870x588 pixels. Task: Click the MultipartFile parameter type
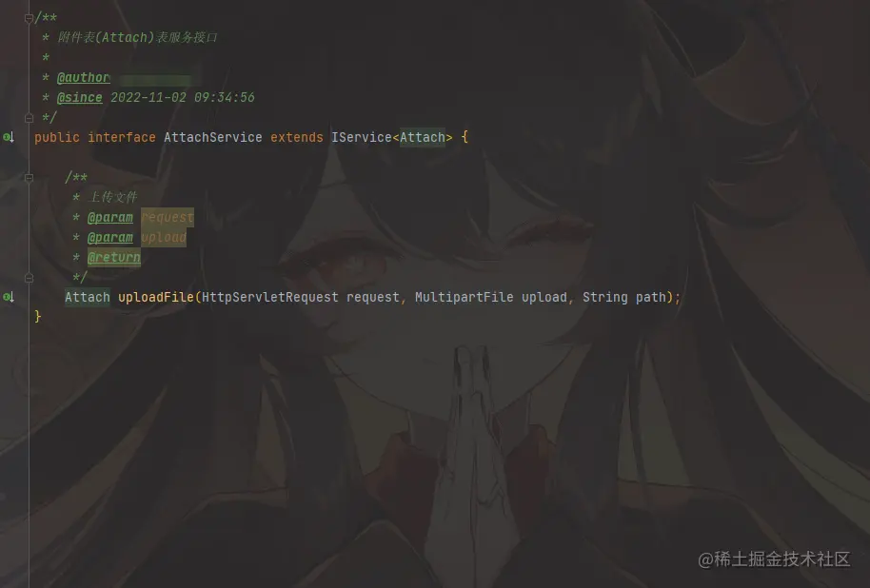pos(464,297)
